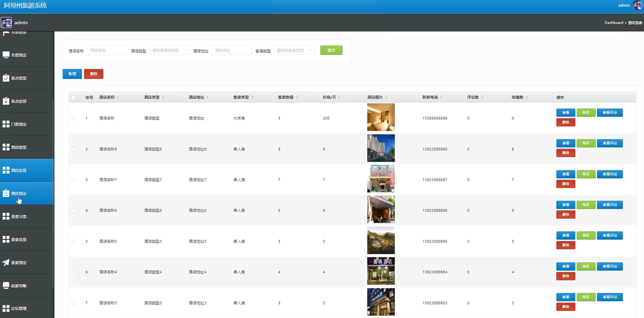
Task: Click the 美食信息 grid icon
Action: pyautogui.click(x=6, y=239)
